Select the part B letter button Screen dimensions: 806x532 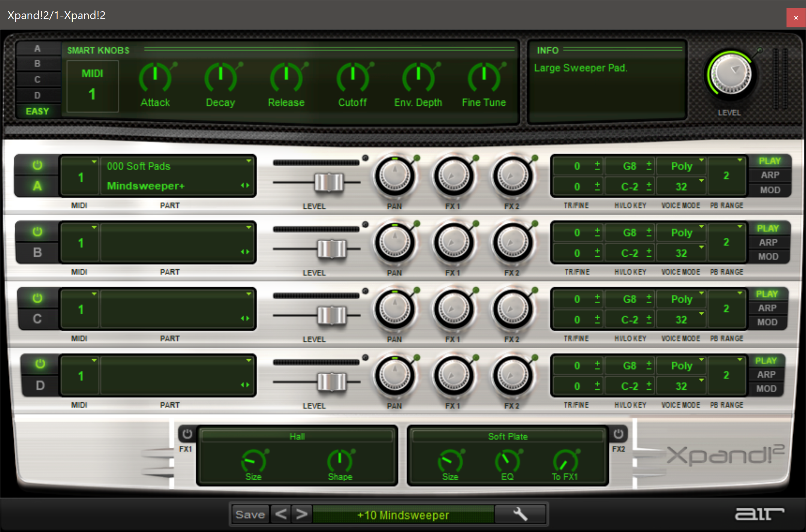point(37,253)
